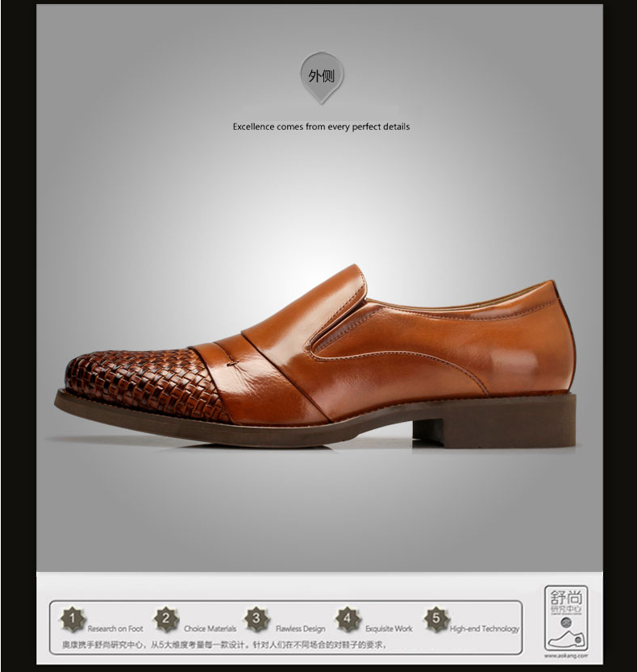The image size is (637, 672).
Task: Click the 外侧 location pin badge
Action: pos(321,78)
